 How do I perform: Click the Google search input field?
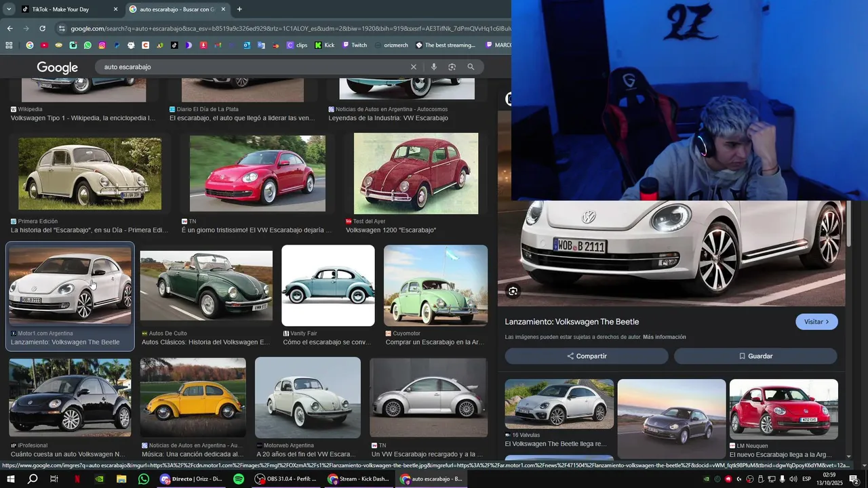coord(254,67)
